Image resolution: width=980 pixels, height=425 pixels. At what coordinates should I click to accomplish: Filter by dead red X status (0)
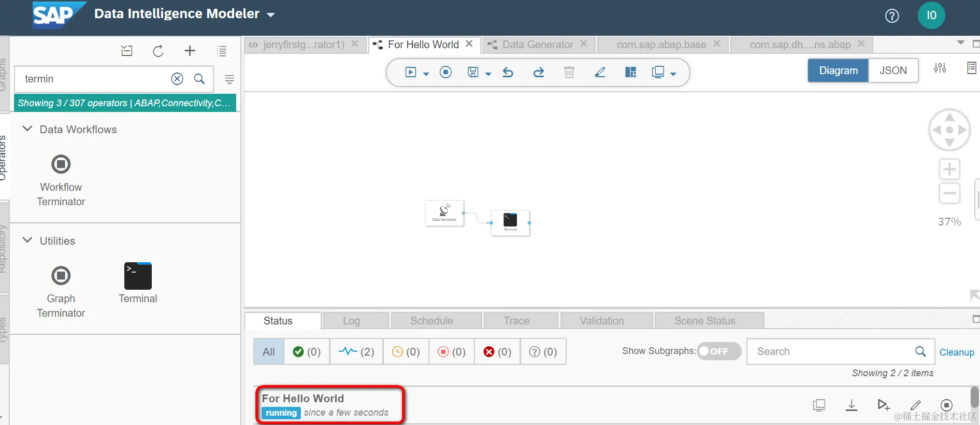click(x=497, y=352)
